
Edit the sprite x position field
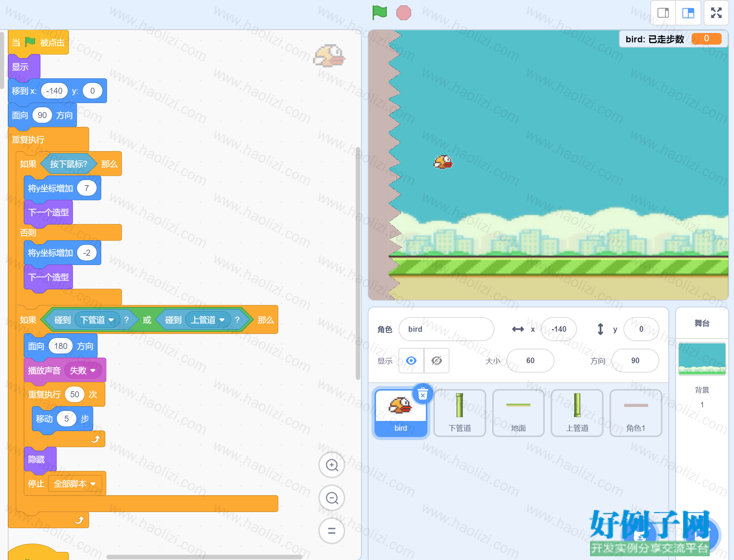(x=559, y=329)
